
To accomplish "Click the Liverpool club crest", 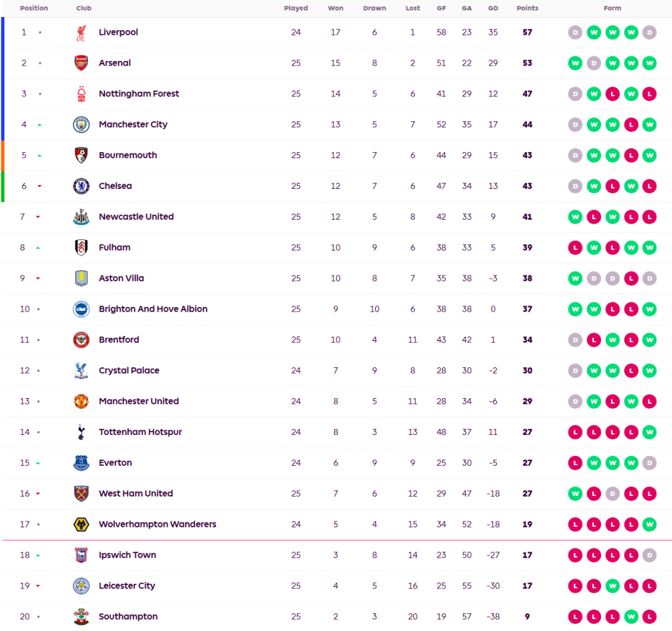I will point(81,33).
